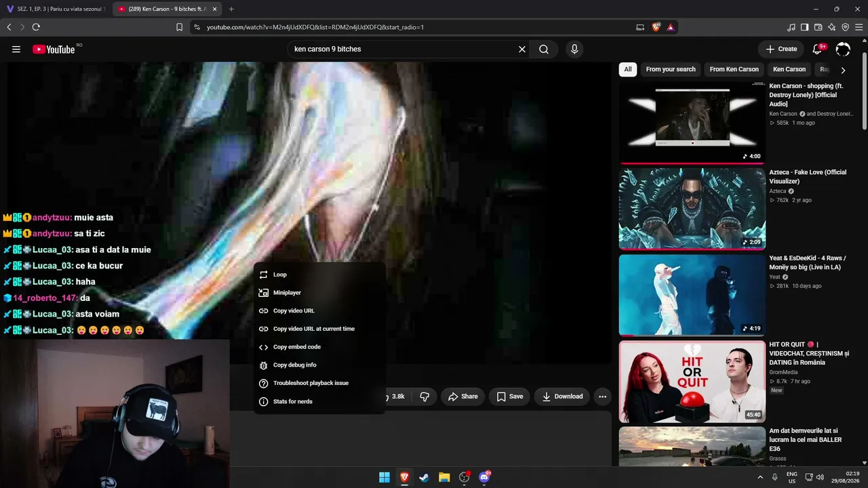
Task: Open OBS Studio from the taskbar
Action: point(465,477)
